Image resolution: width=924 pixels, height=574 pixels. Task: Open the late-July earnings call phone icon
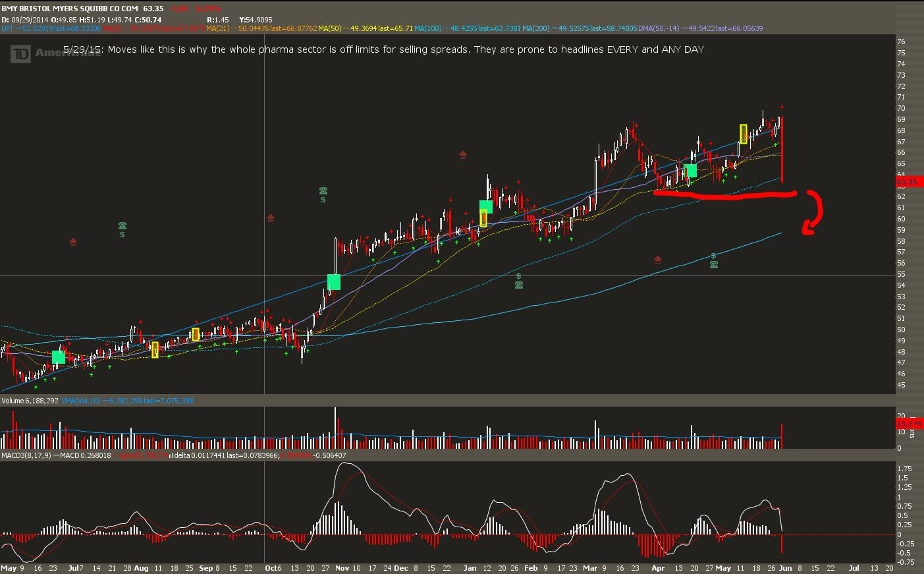click(x=122, y=226)
